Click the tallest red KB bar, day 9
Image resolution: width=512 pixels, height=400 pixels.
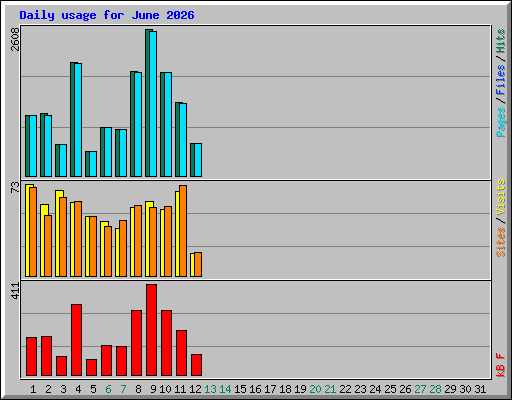coord(151,330)
